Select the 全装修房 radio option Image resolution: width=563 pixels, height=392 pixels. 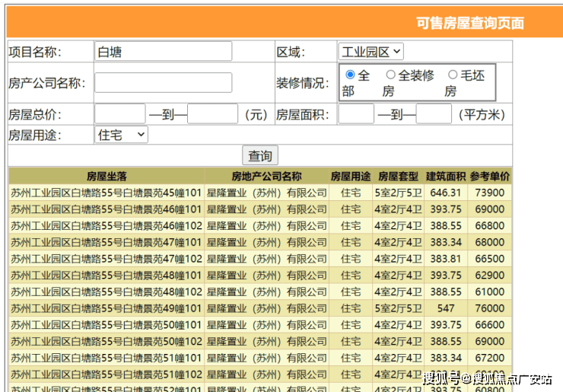tap(391, 75)
